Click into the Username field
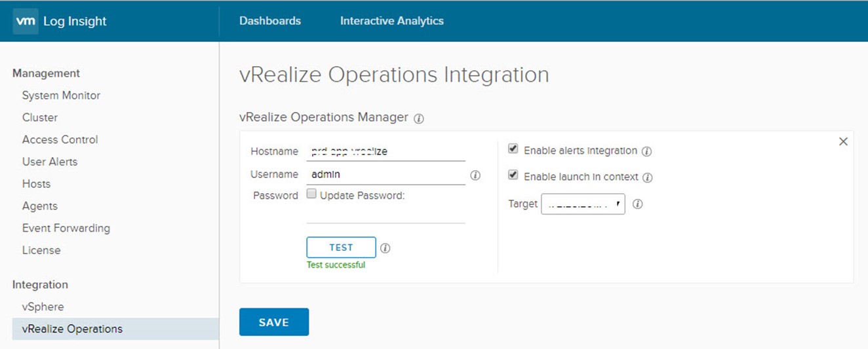Viewport: 868px width, 349px height. 386,175
